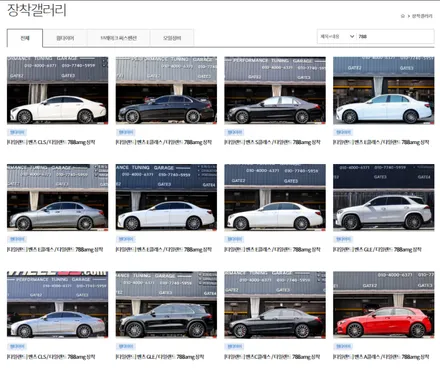Switch to the 휠타이어 tab

(x=65, y=38)
